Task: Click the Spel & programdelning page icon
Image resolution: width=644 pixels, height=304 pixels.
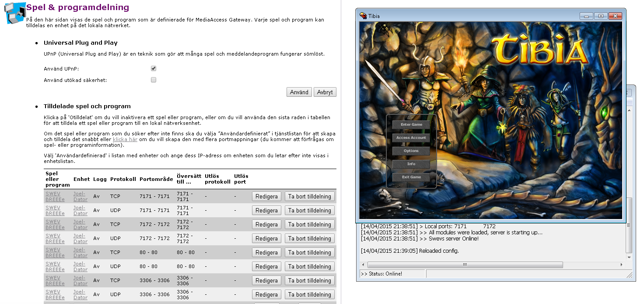Action: (x=14, y=13)
